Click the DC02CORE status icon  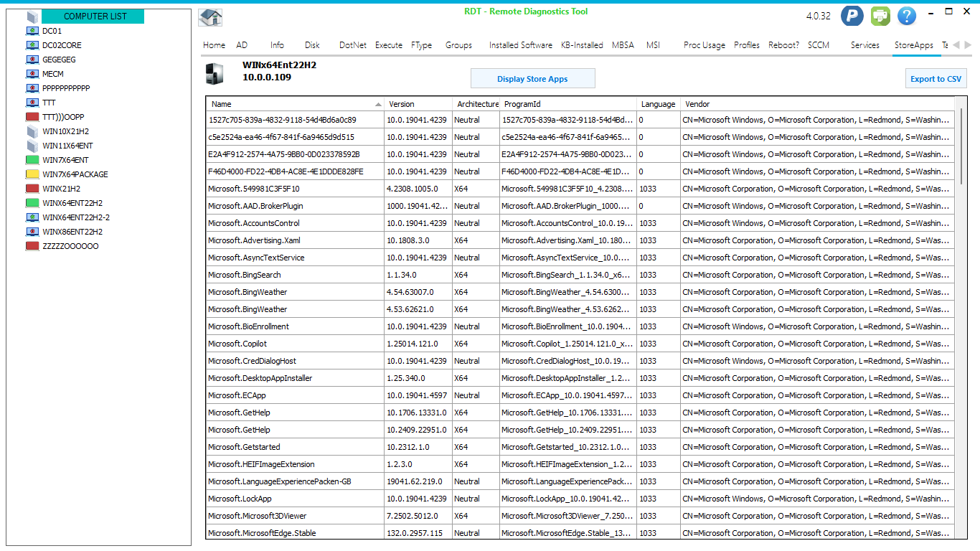tap(32, 45)
